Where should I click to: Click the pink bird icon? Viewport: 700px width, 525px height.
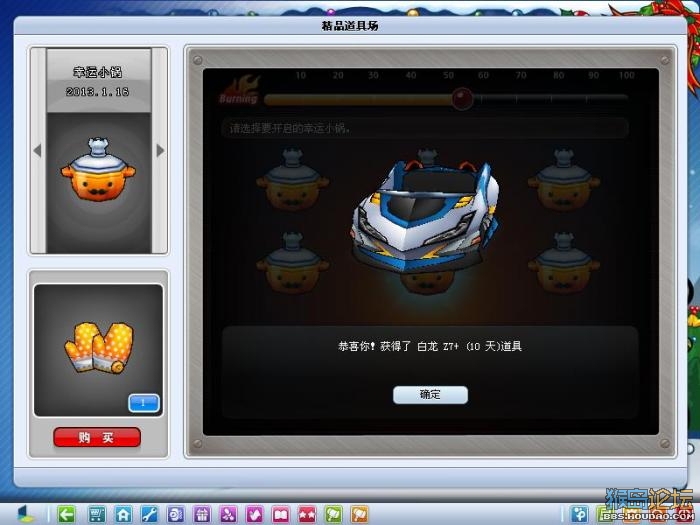[254, 515]
